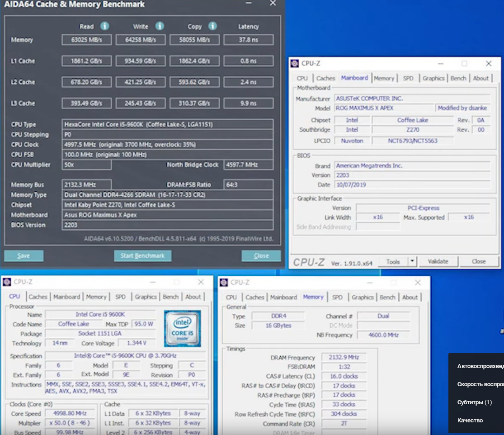Click Memory Write value 64258 MB/s
Image resolution: width=504 pixels, height=435 pixels.
pyautogui.click(x=141, y=39)
